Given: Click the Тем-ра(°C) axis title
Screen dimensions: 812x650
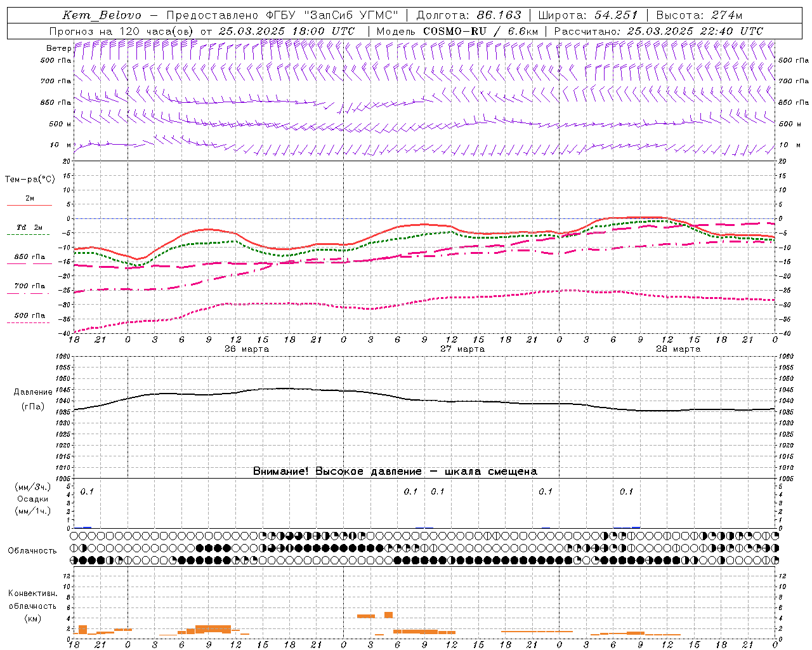Looking at the screenshot, I should [30, 180].
